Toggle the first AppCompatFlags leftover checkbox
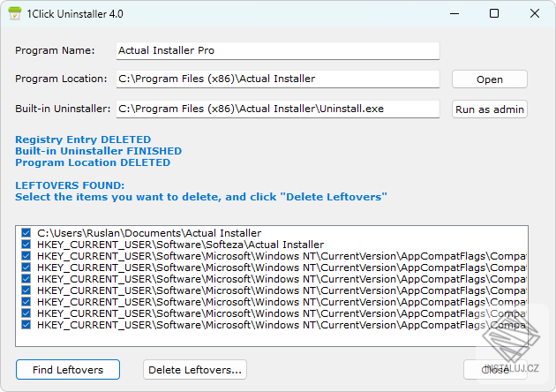556x392 pixels. [26, 256]
